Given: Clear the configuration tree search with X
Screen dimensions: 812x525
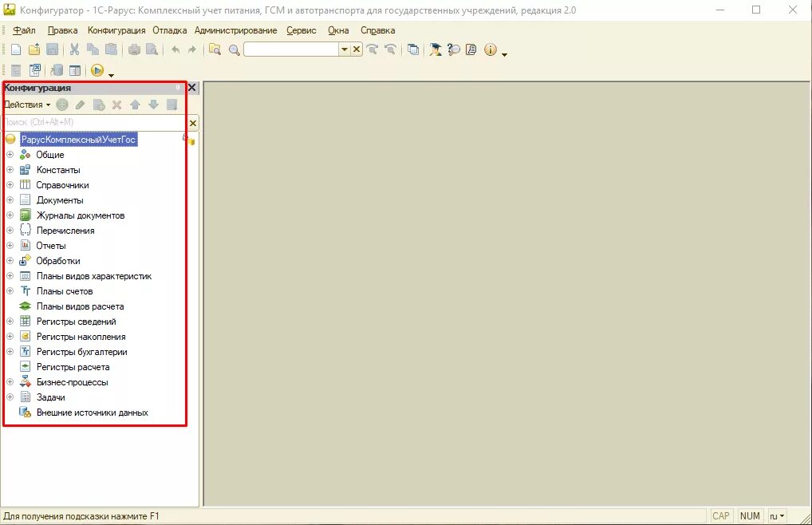Looking at the screenshot, I should [193, 123].
